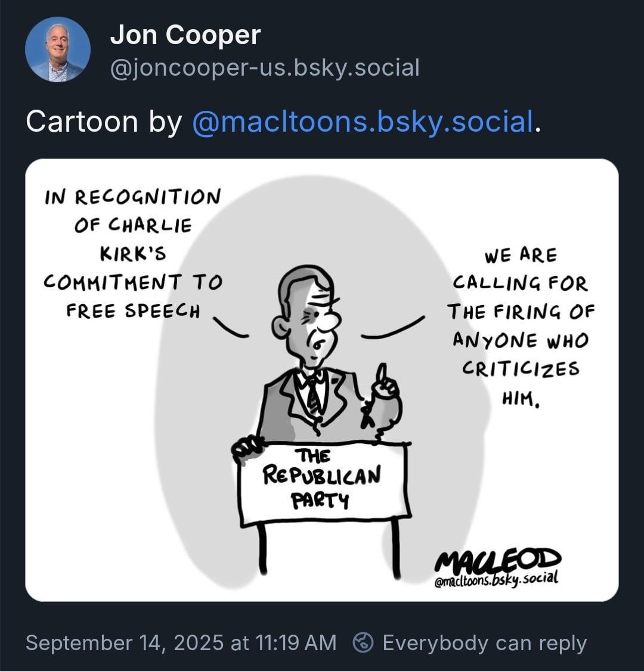
Task: Click the podium's left leg
Action: point(262,549)
